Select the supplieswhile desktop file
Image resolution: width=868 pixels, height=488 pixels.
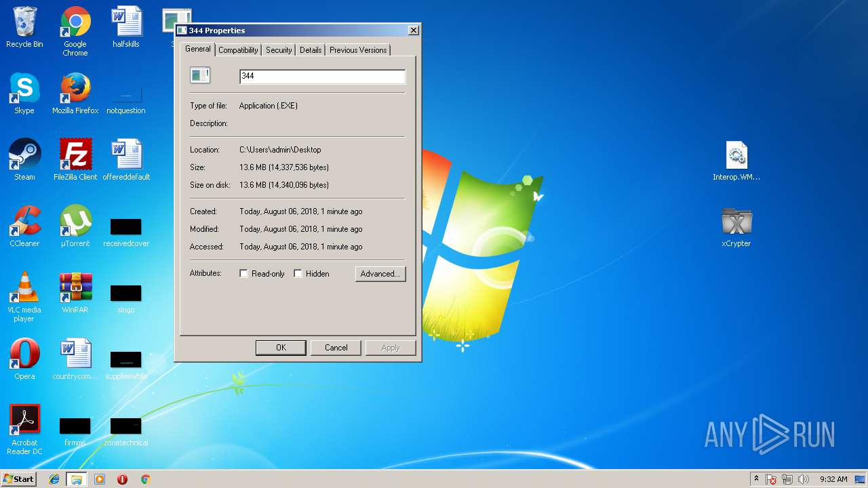coord(126,365)
